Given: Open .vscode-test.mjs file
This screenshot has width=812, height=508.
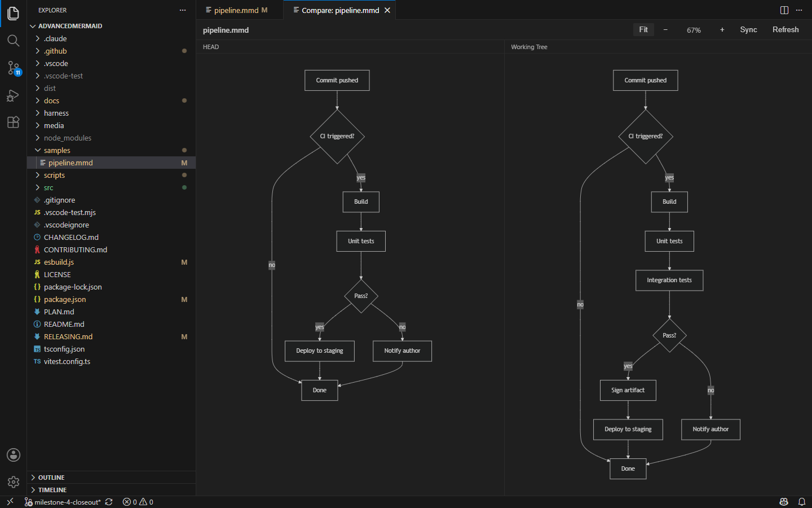Looking at the screenshot, I should (x=111, y=212).
